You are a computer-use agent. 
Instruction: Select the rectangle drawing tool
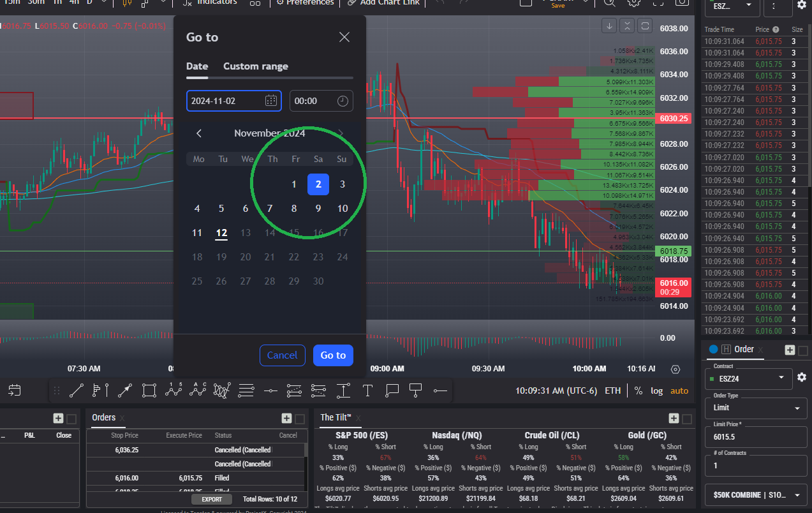click(x=149, y=390)
